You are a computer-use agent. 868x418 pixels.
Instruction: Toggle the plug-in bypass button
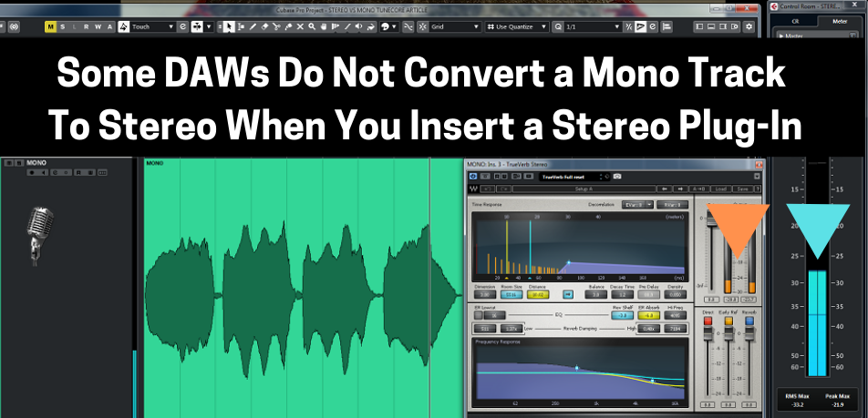485,176
